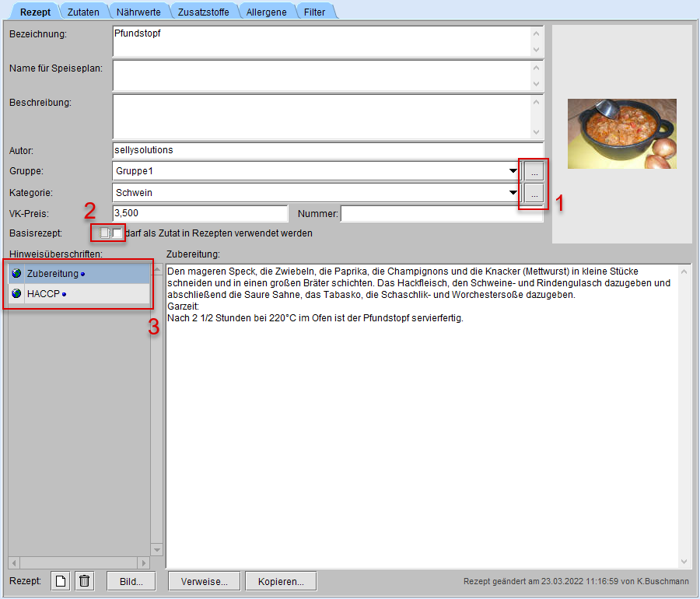Viewport: 700px width, 599px height.
Task: Go to the Allergene tab
Action: (267, 12)
